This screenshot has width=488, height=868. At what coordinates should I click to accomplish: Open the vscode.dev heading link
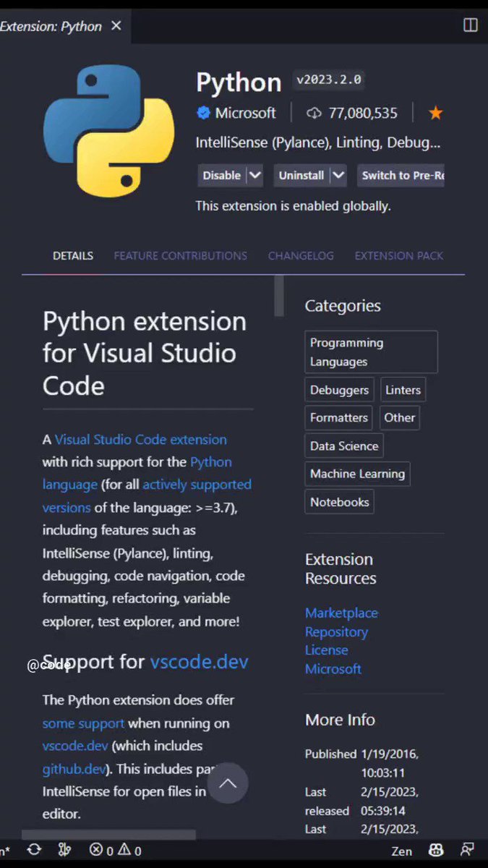pos(199,662)
